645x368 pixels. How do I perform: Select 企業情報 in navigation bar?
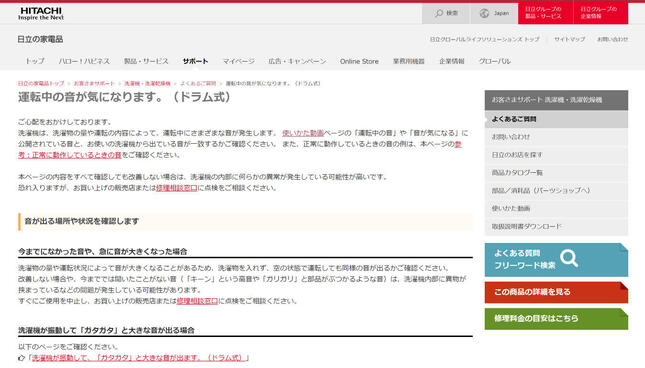[452, 61]
